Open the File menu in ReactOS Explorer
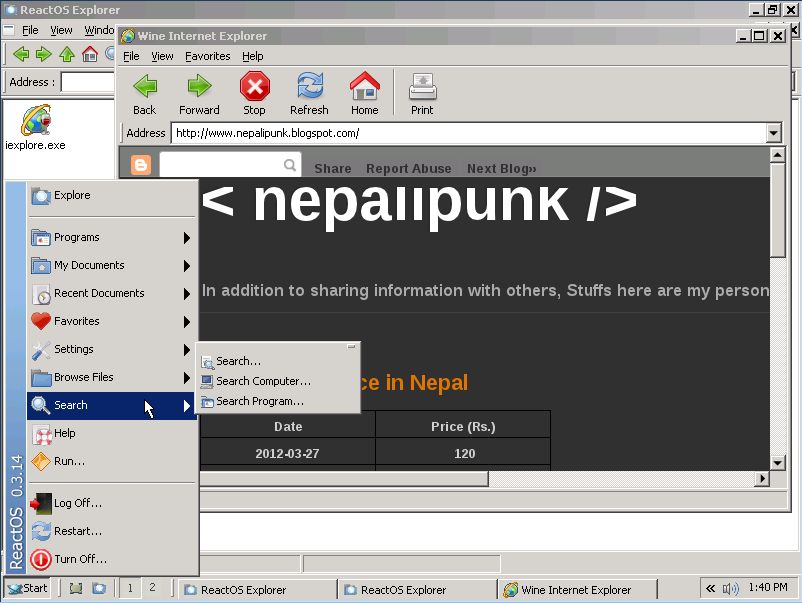Image resolution: width=802 pixels, height=603 pixels. pyautogui.click(x=30, y=31)
